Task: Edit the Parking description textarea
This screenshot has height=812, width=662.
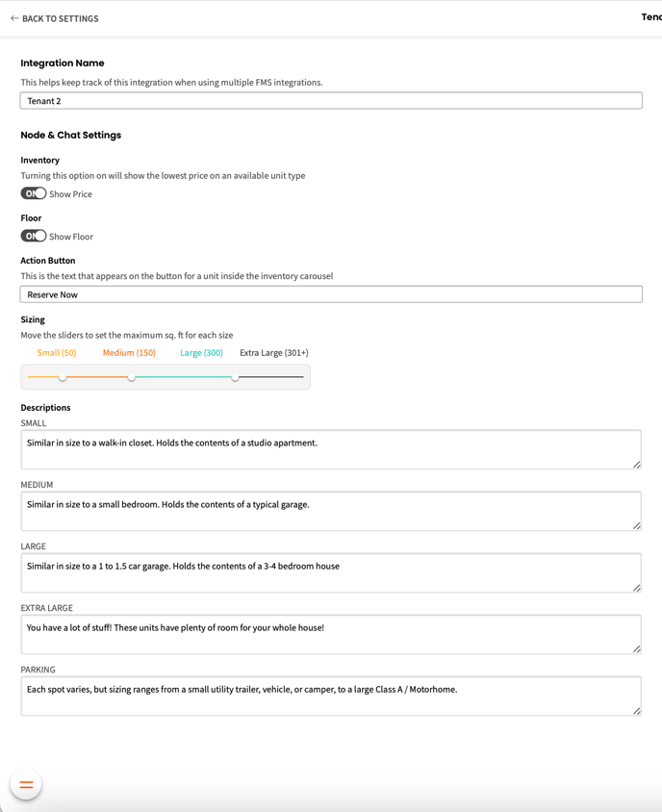Action: pyautogui.click(x=327, y=696)
